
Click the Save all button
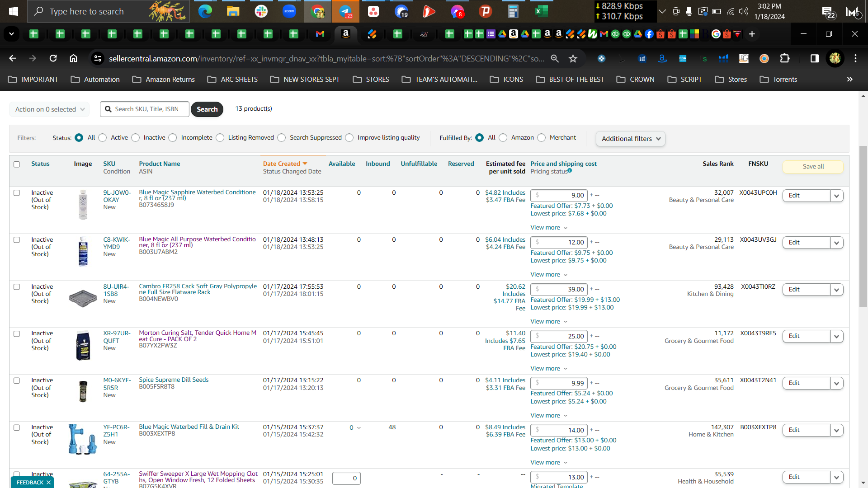[813, 166]
